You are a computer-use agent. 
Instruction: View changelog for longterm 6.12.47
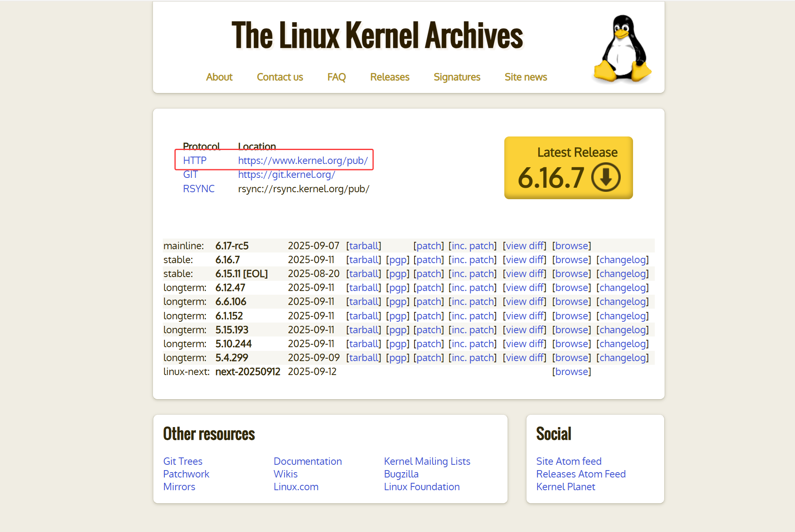622,287
